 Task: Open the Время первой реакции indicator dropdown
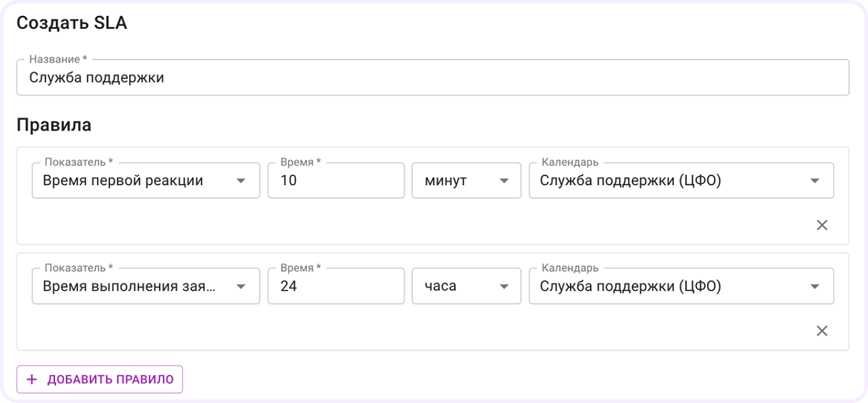[136, 181]
